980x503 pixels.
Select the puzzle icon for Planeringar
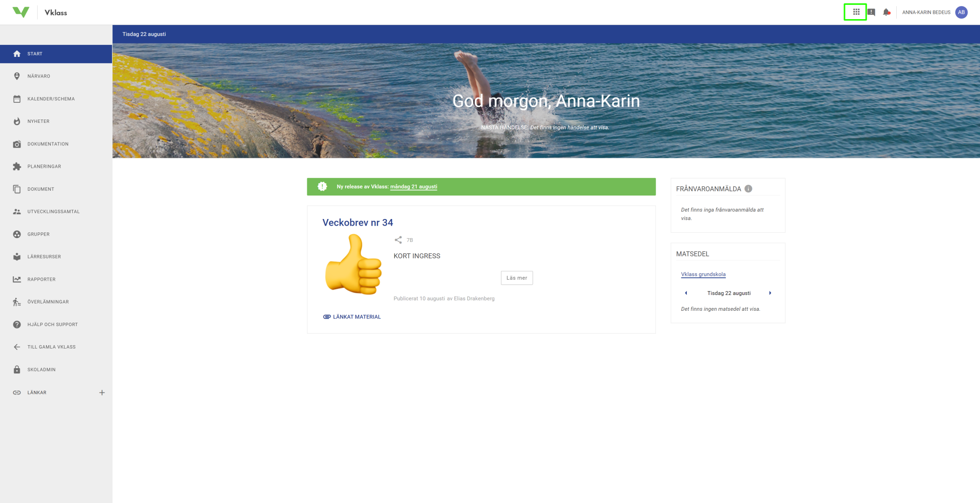point(17,166)
